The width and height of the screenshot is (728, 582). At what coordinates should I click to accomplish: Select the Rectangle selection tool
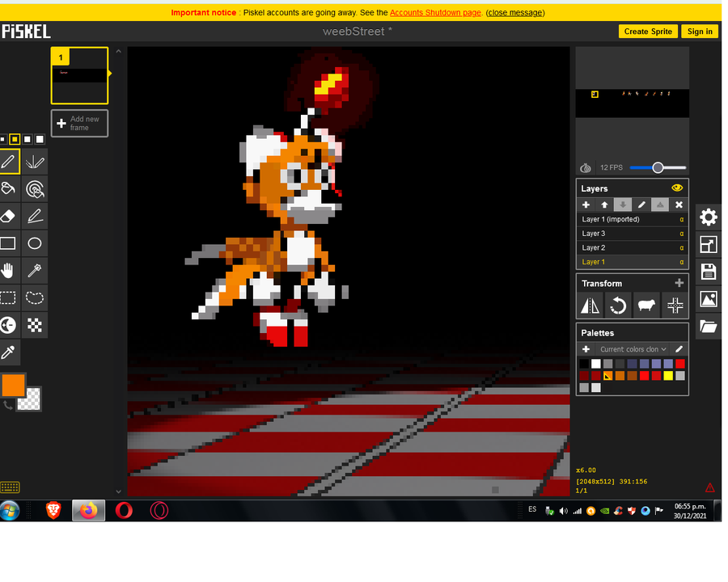pyautogui.click(x=9, y=297)
